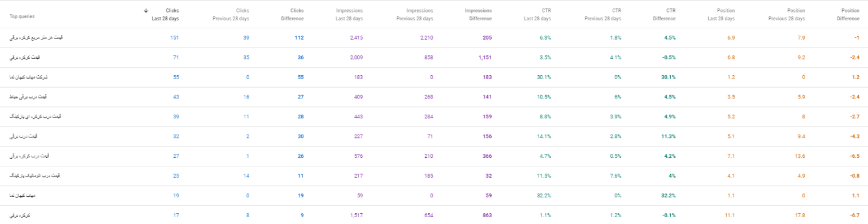Image resolution: width=868 pixels, height=224 pixels.
Task: Sort by Impressions Difference column header
Action: 478,14
